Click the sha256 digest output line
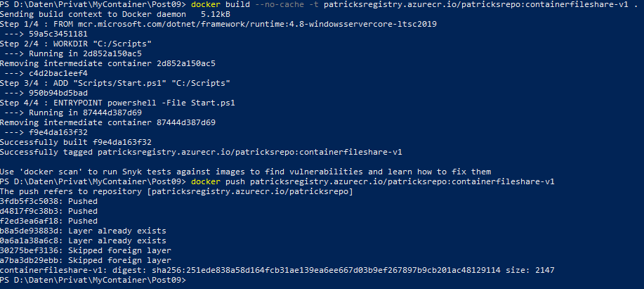This screenshot has height=289, width=644. 277,271
